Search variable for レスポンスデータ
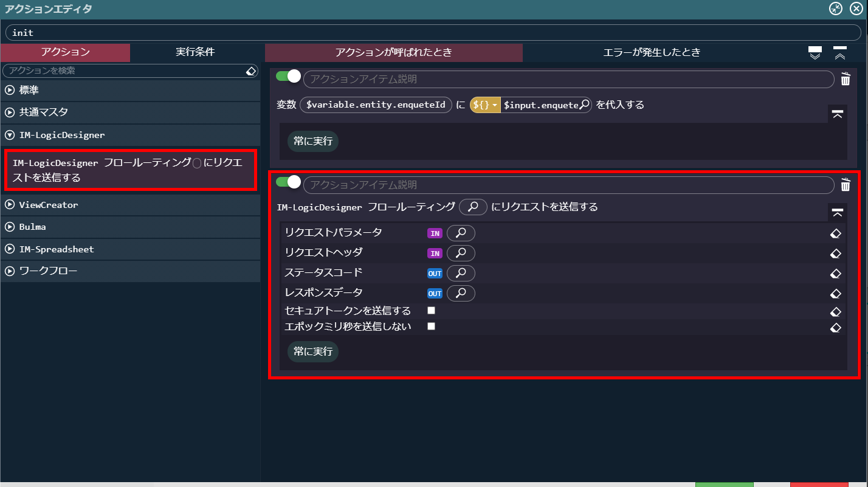Screen dimensions: 868x487 pos(461,294)
